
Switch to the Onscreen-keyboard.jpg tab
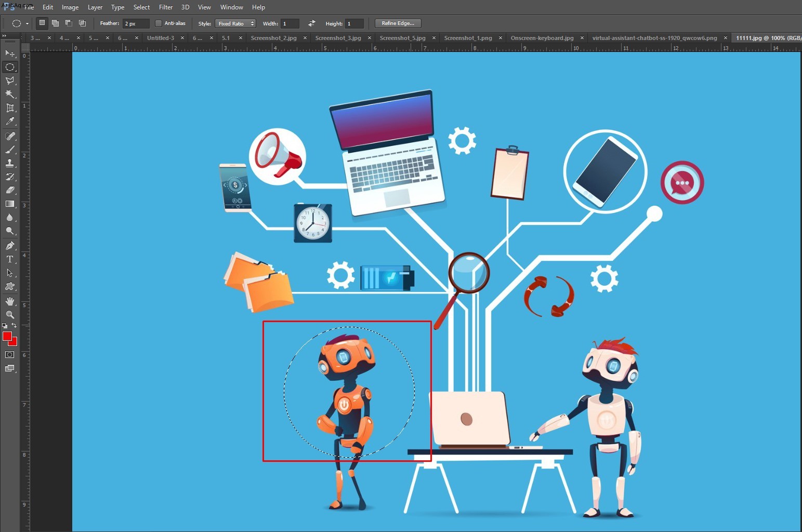pyautogui.click(x=542, y=38)
